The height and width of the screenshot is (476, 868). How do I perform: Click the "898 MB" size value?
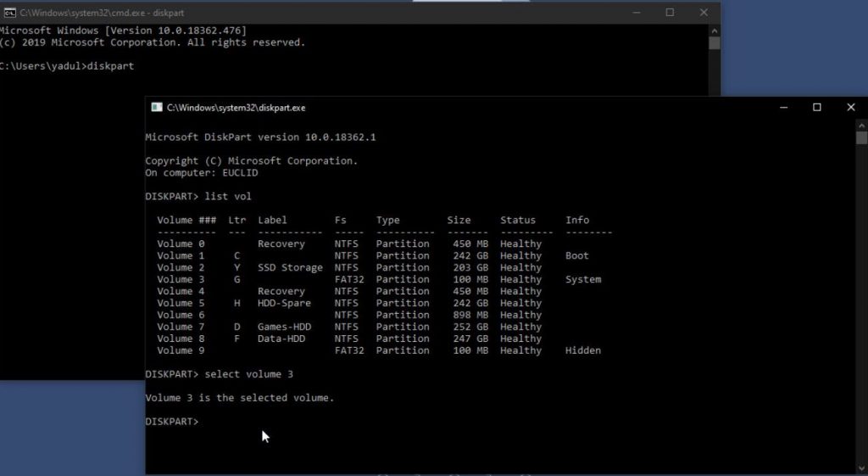(x=470, y=315)
